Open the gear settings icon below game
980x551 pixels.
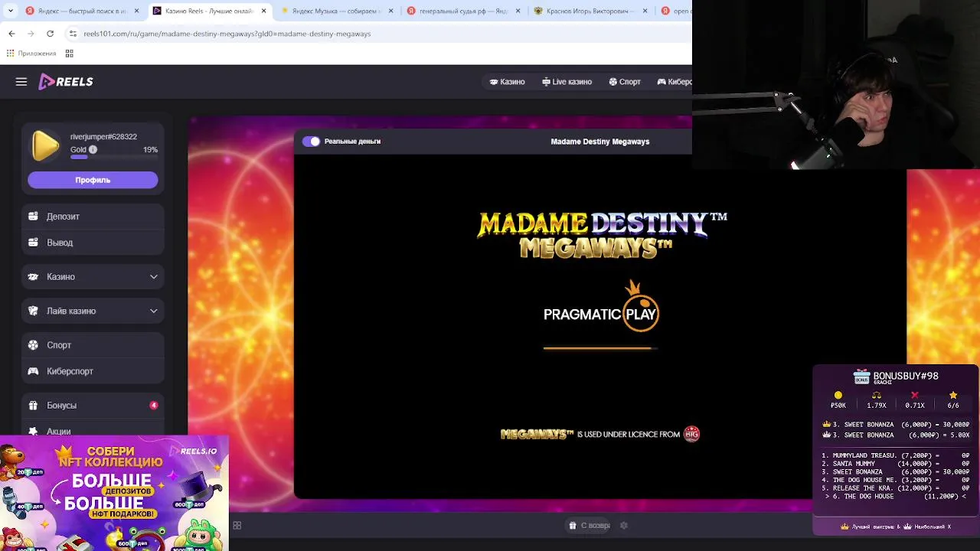[624, 525]
